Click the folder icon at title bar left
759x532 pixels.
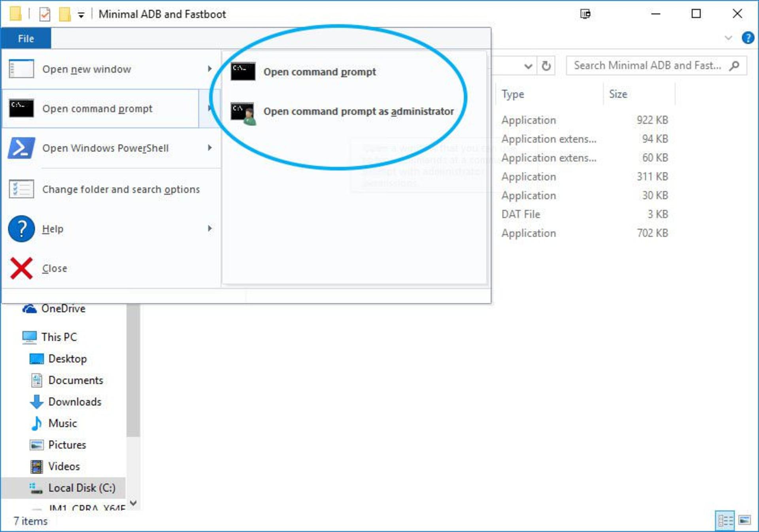click(x=15, y=14)
